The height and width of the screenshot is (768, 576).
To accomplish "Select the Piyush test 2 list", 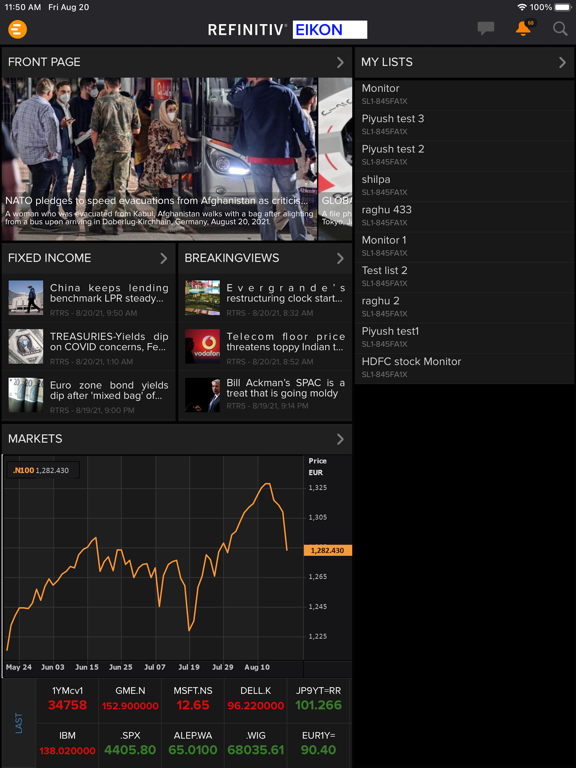I will (464, 156).
